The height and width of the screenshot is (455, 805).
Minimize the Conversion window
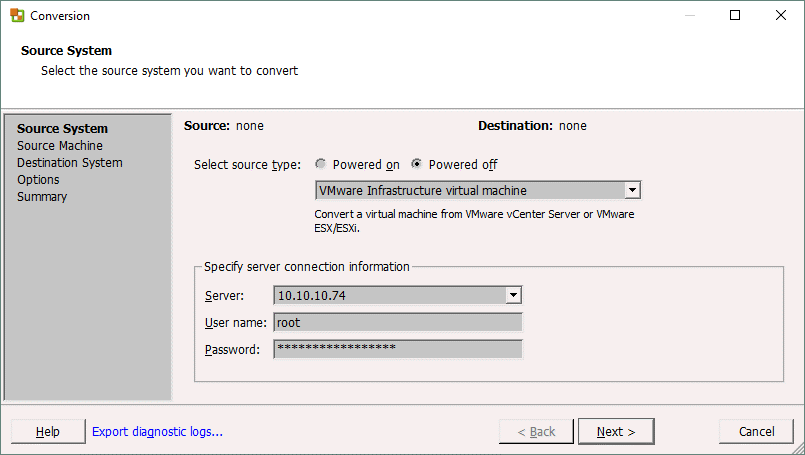click(689, 16)
